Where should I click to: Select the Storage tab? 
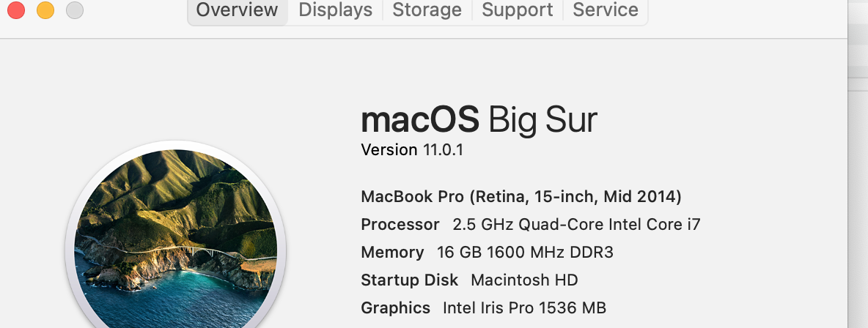(427, 10)
